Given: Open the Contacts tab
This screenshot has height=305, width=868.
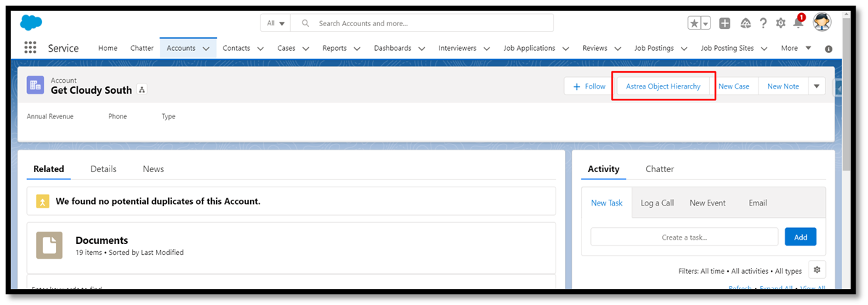Looking at the screenshot, I should coord(236,48).
